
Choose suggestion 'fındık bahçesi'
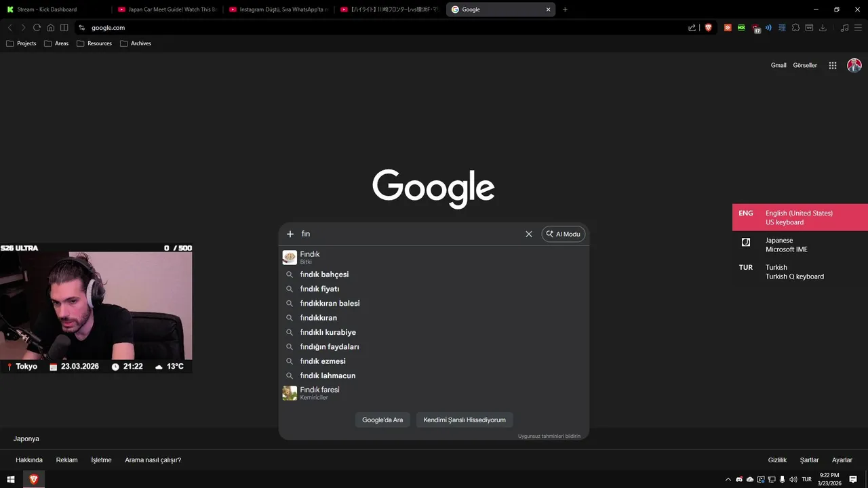pos(434,274)
